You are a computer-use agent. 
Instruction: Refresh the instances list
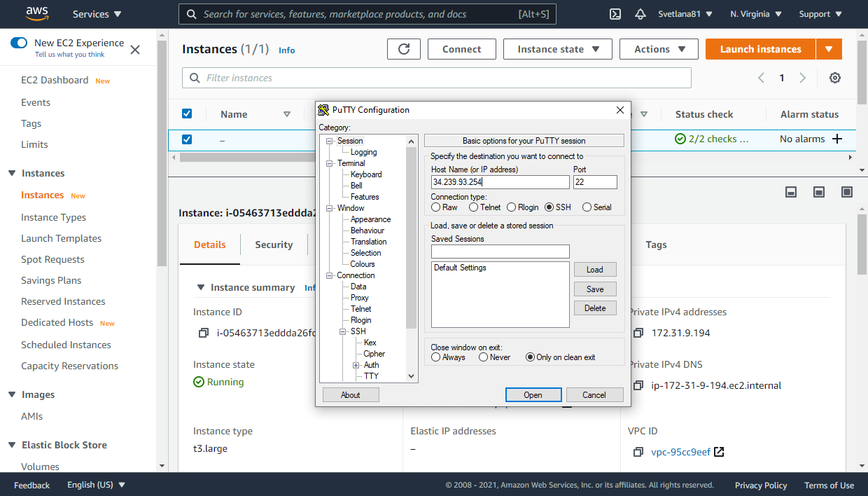click(x=404, y=49)
